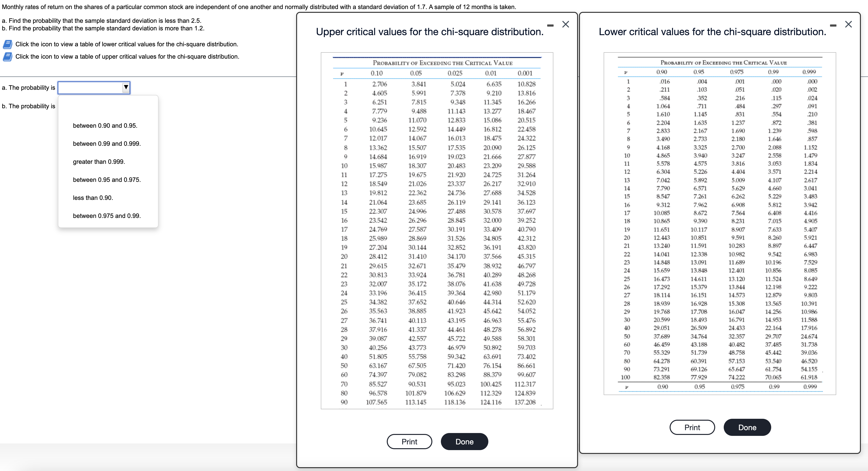Minimize the lower critical values dialog
The height and width of the screenshot is (471, 868).
tap(833, 26)
